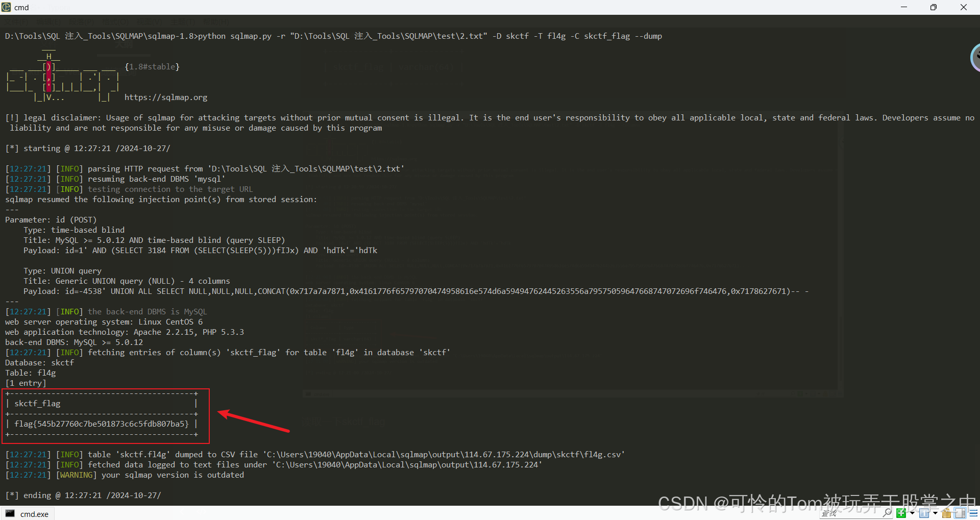Image resolution: width=980 pixels, height=520 pixels.
Task: Click the panel layout icon at the bottom right
Action: (960, 513)
